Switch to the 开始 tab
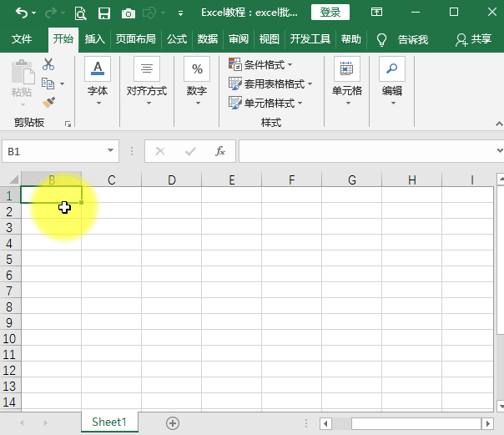The width and height of the screenshot is (504, 435). pyautogui.click(x=63, y=39)
